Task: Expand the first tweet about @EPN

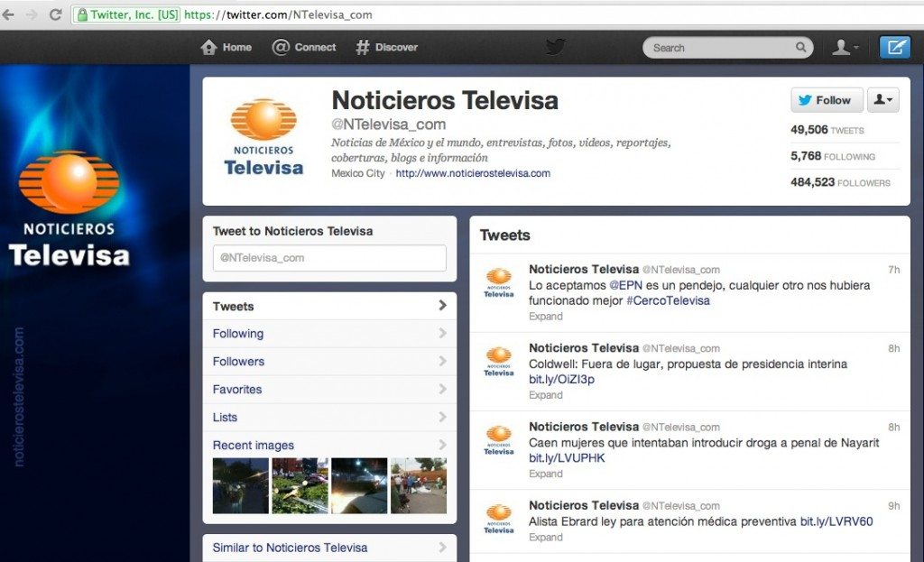Action: (546, 317)
